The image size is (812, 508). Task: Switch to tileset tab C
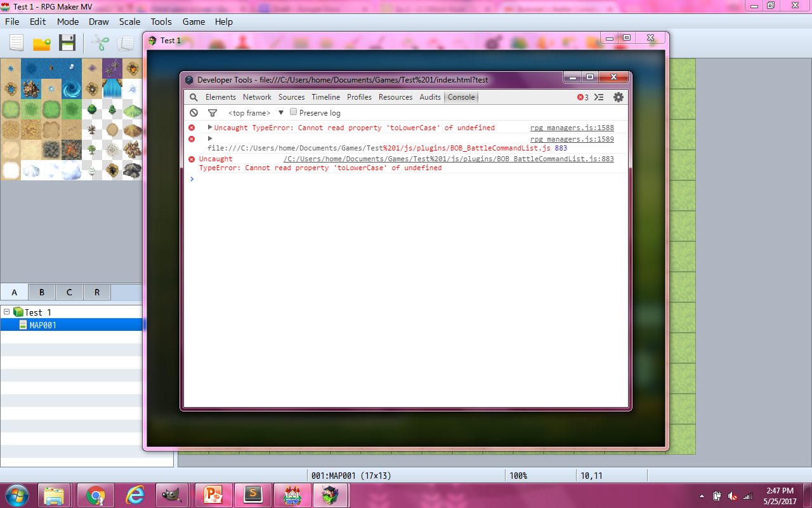(69, 292)
